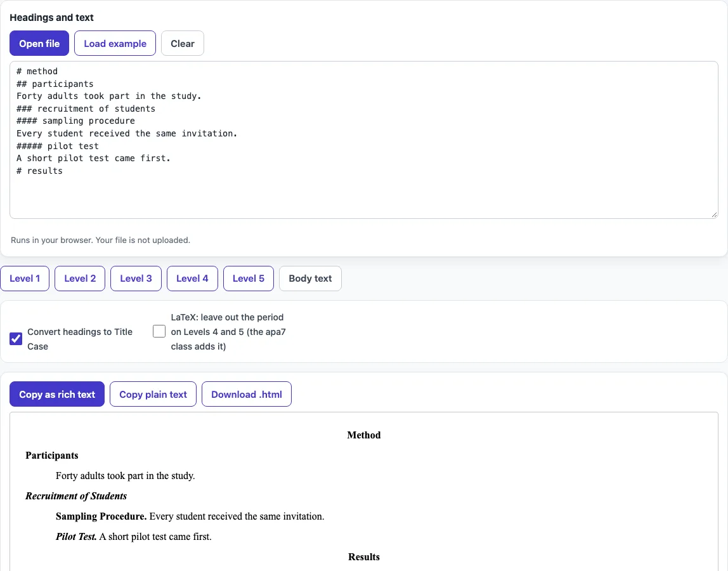The height and width of the screenshot is (571, 728).
Task: Click the '# results' line in the editor
Action: coord(39,171)
